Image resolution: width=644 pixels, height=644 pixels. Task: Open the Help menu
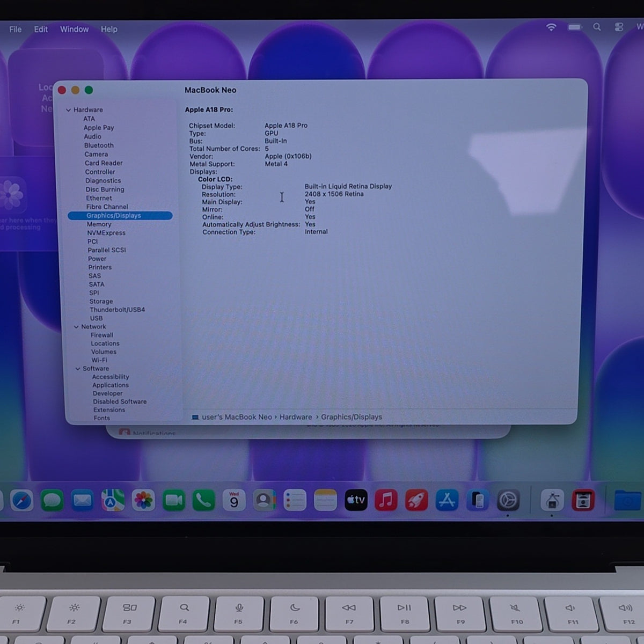pyautogui.click(x=109, y=29)
